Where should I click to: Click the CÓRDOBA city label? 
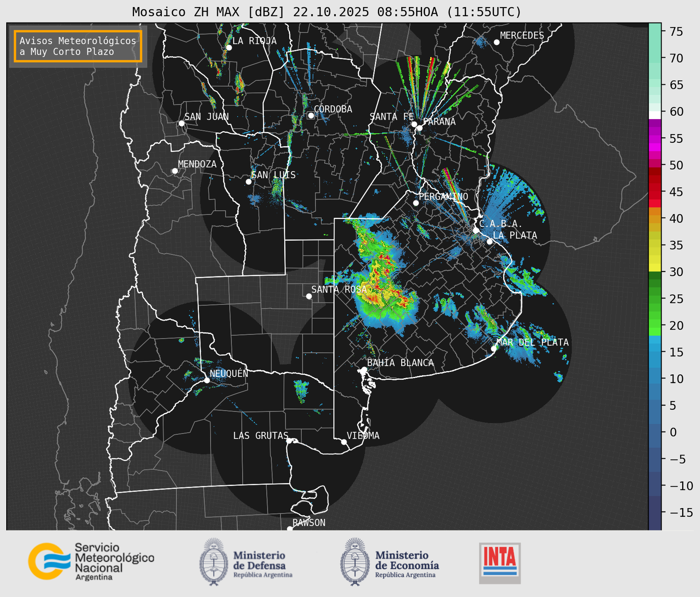pyautogui.click(x=333, y=109)
